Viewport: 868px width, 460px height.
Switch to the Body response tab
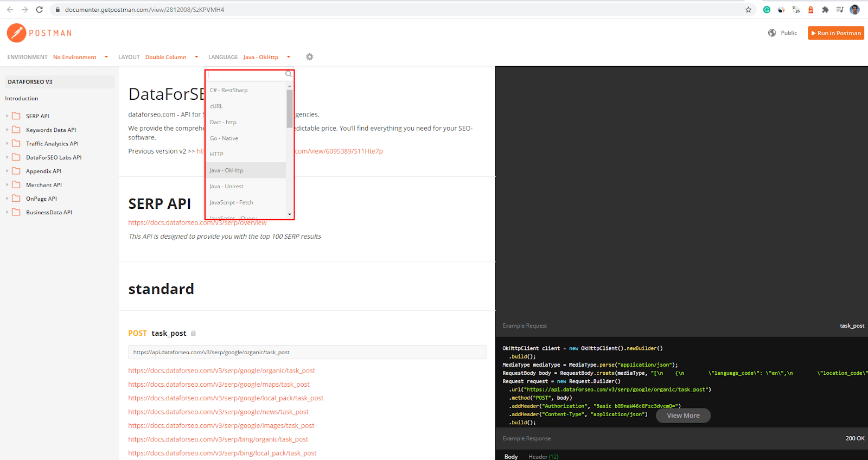(511, 457)
